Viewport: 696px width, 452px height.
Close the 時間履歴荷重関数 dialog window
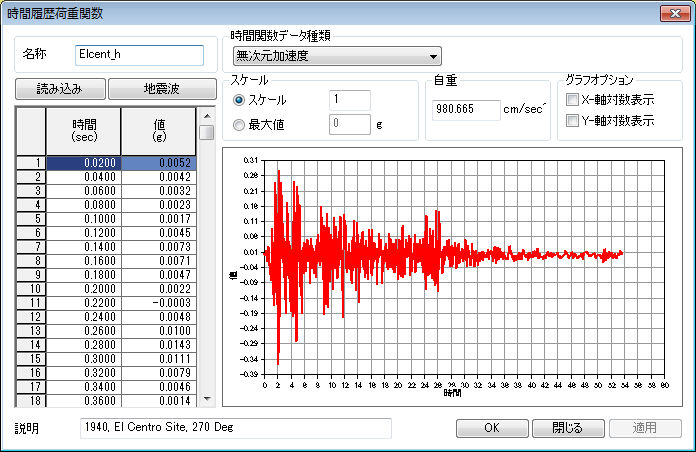tap(675, 13)
